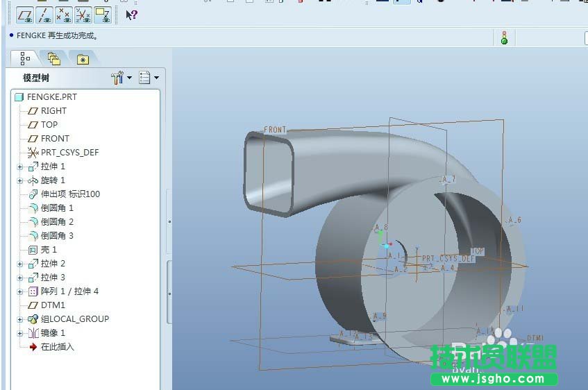Click the FRONT plane label in viewport

point(275,130)
